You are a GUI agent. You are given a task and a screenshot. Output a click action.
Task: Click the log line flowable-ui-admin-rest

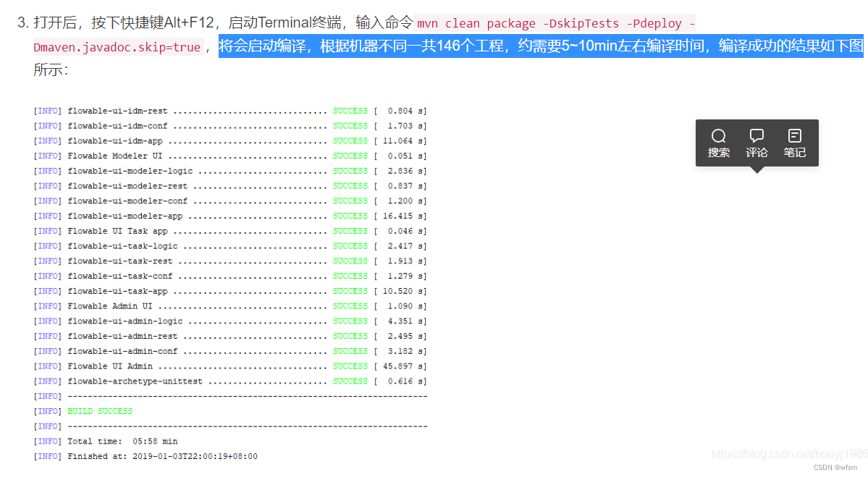tap(229, 336)
